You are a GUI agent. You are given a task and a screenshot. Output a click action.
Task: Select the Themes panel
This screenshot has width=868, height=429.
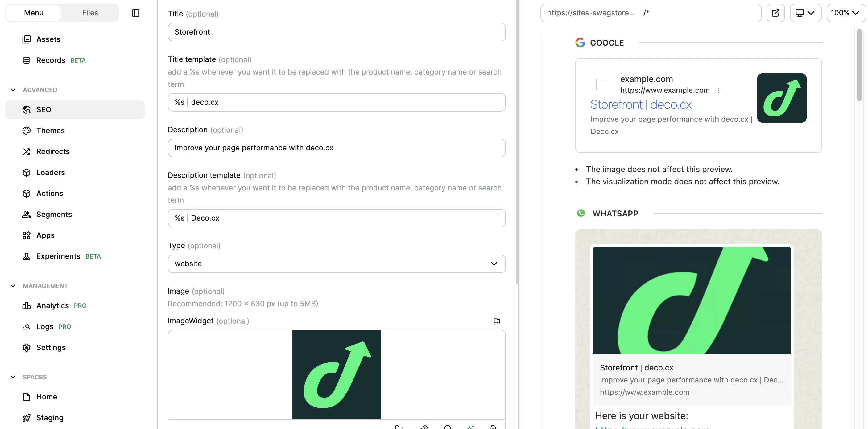(x=50, y=130)
